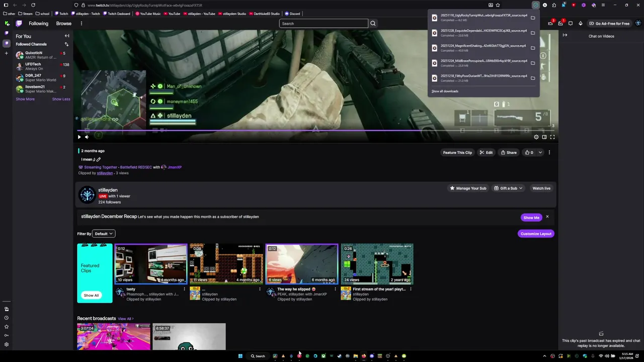Viewport: 644px width, 362px height.
Task: Collapse the For You sidebar
Action: tap(67, 36)
